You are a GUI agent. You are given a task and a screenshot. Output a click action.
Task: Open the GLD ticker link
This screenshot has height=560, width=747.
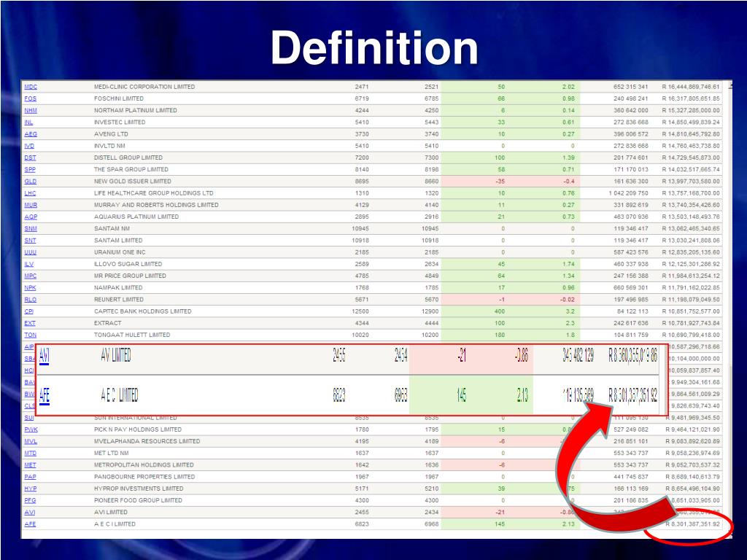(x=31, y=182)
